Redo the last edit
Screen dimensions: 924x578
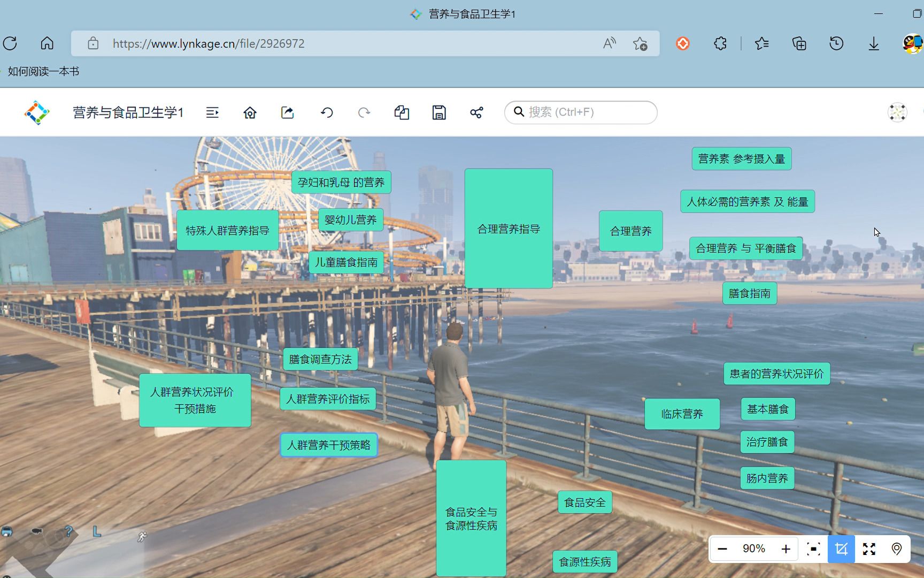364,112
